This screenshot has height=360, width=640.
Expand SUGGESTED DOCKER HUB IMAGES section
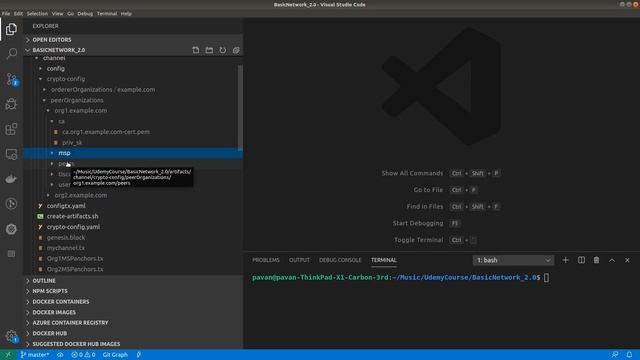click(133, 344)
